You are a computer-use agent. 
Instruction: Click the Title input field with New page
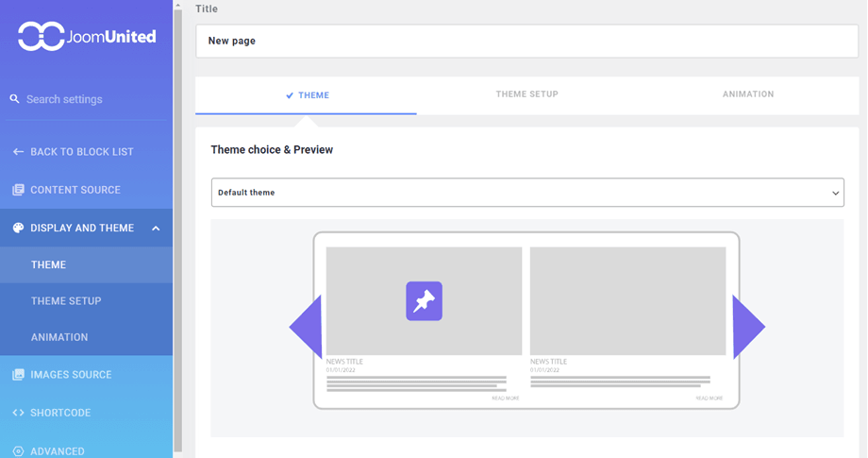click(526, 42)
